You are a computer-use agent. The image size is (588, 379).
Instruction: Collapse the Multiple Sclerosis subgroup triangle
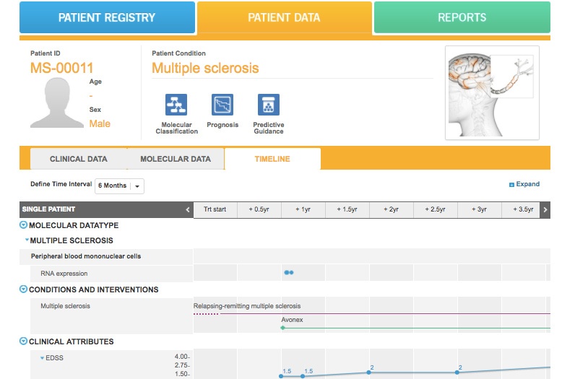coord(27,240)
